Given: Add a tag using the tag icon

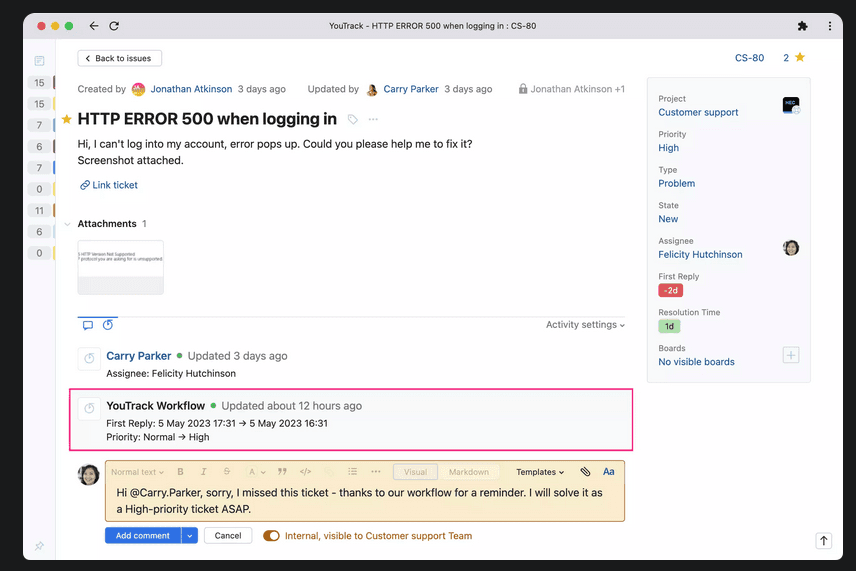Looking at the screenshot, I should click(x=353, y=119).
